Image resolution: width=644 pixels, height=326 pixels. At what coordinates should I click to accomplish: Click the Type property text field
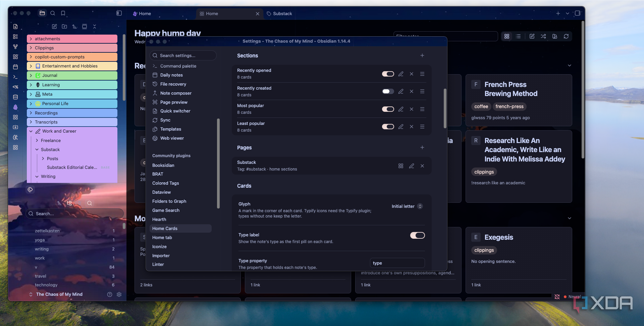[397, 263]
